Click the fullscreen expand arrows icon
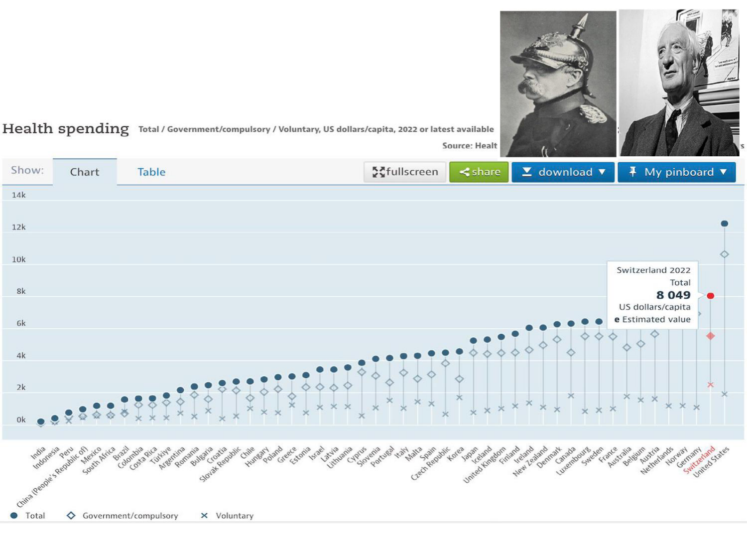 pyautogui.click(x=378, y=172)
